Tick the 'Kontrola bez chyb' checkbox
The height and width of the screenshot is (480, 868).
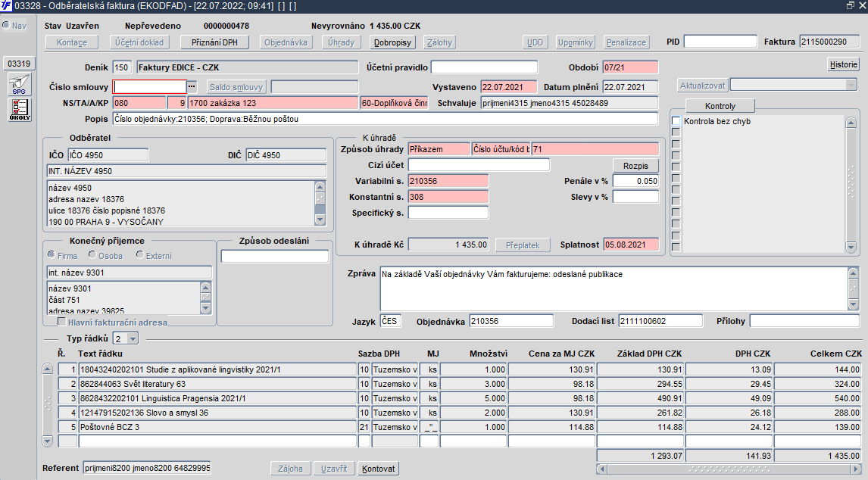coord(676,121)
